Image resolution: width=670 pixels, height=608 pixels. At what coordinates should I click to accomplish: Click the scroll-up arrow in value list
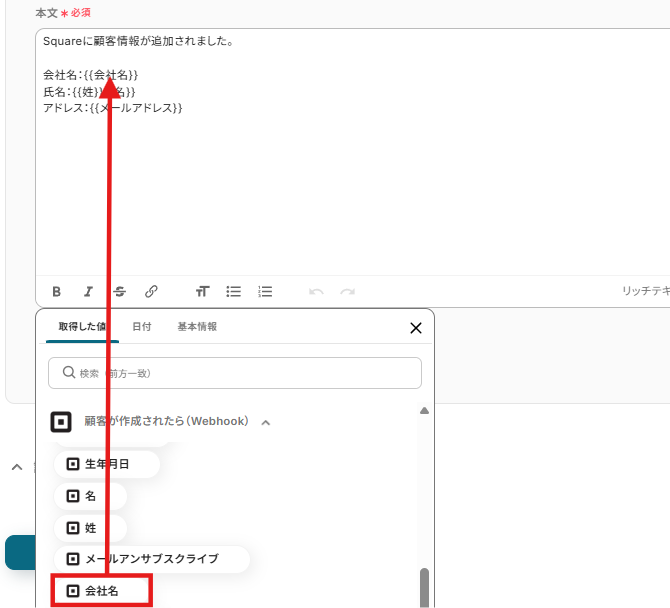[x=424, y=411]
